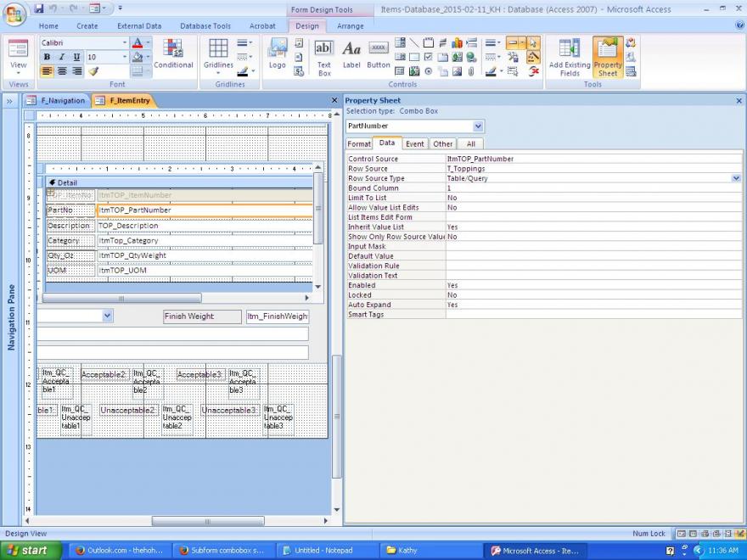Select the Insert Chart tool
The width and height of the screenshot is (747, 560).
click(x=457, y=43)
